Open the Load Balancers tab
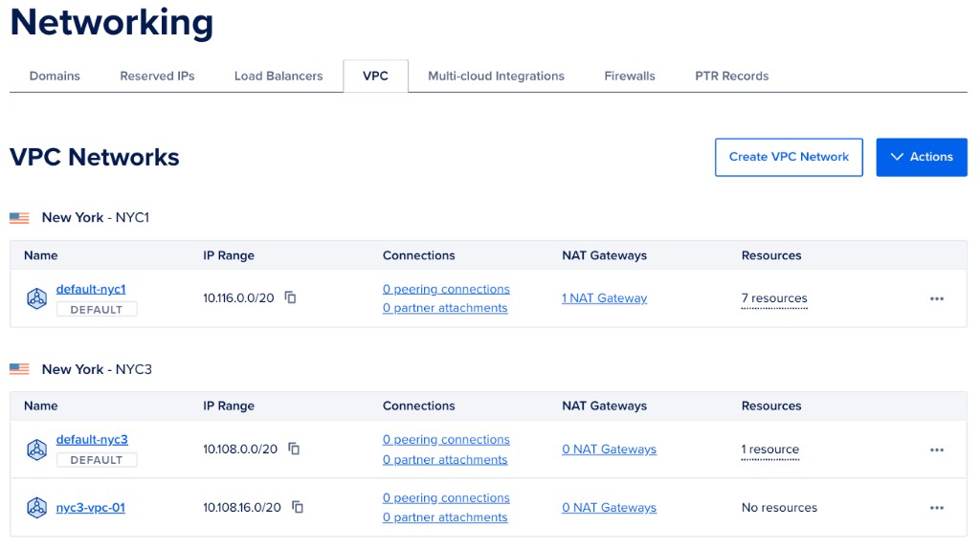980x549 pixels. [x=278, y=77]
